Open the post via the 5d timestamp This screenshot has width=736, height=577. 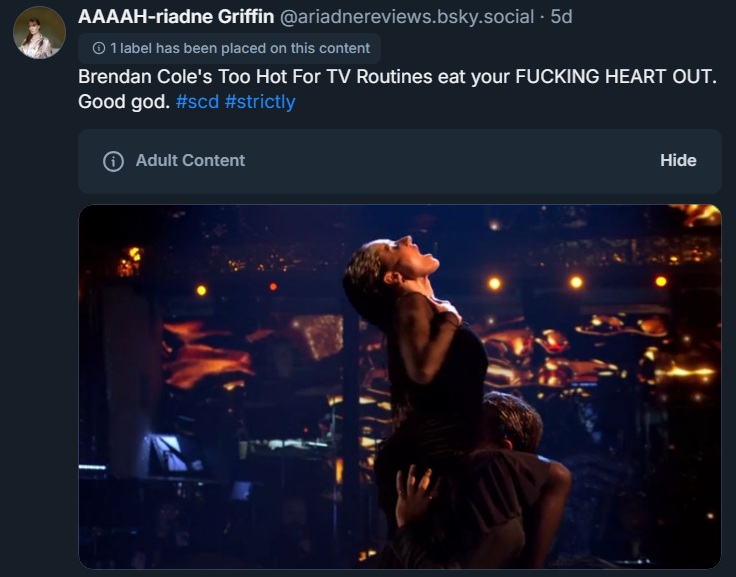563,17
